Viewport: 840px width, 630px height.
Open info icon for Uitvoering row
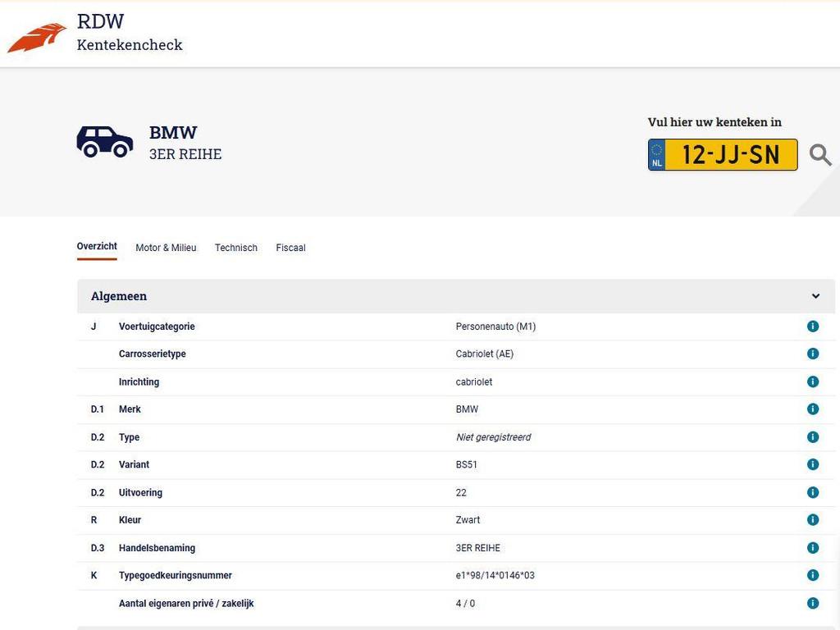(x=813, y=492)
